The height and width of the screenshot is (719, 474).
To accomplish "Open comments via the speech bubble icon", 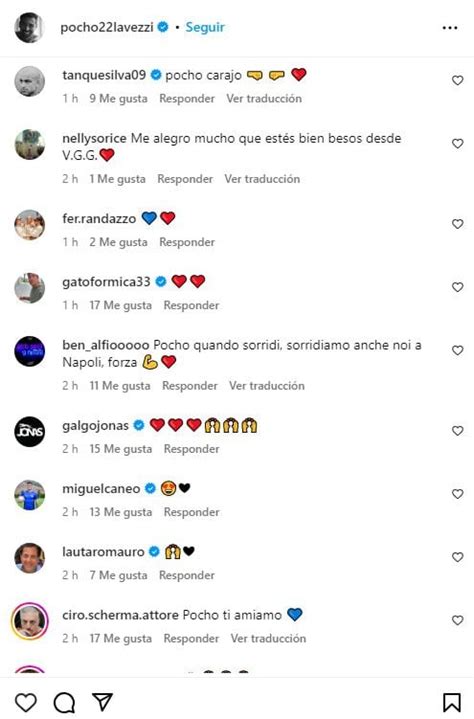I will click(64, 702).
